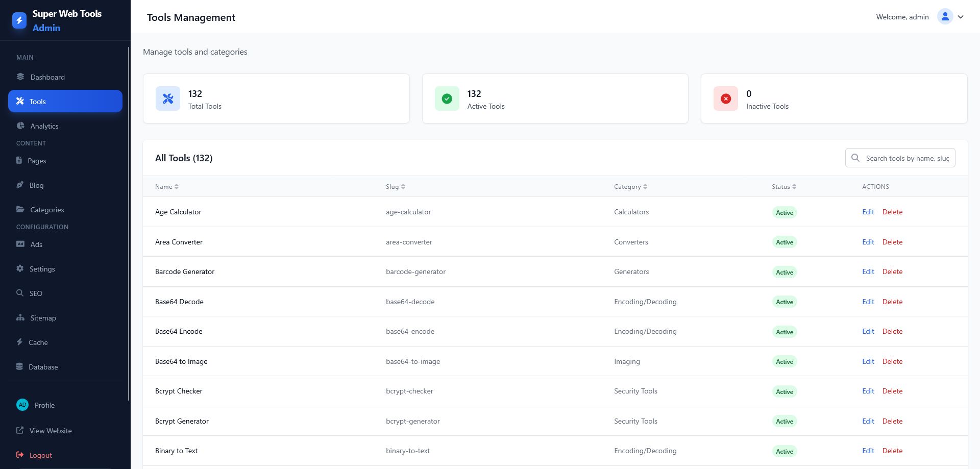Edit the Age Calculator tool
Image resolution: width=980 pixels, height=469 pixels.
click(868, 212)
